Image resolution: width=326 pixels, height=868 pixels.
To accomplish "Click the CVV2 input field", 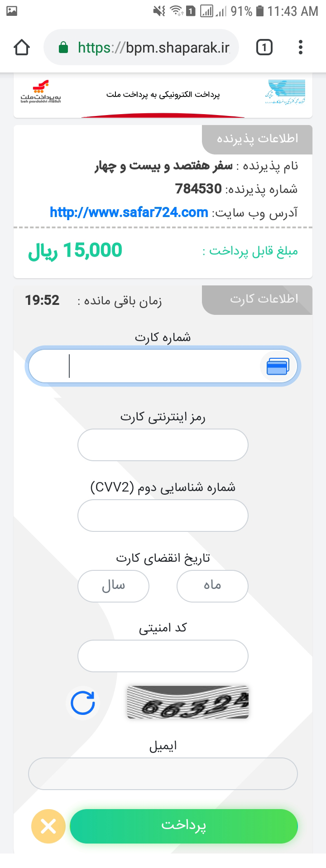I will pos(163,516).
